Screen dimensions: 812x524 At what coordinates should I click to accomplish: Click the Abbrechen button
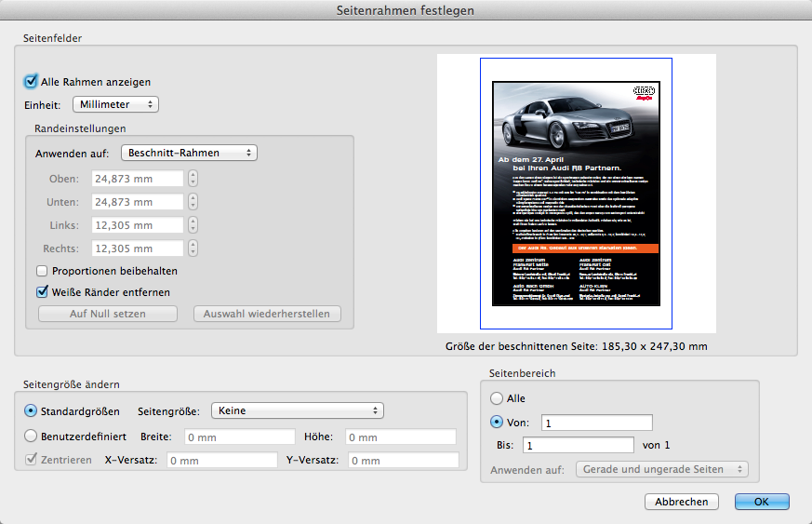pos(682,502)
